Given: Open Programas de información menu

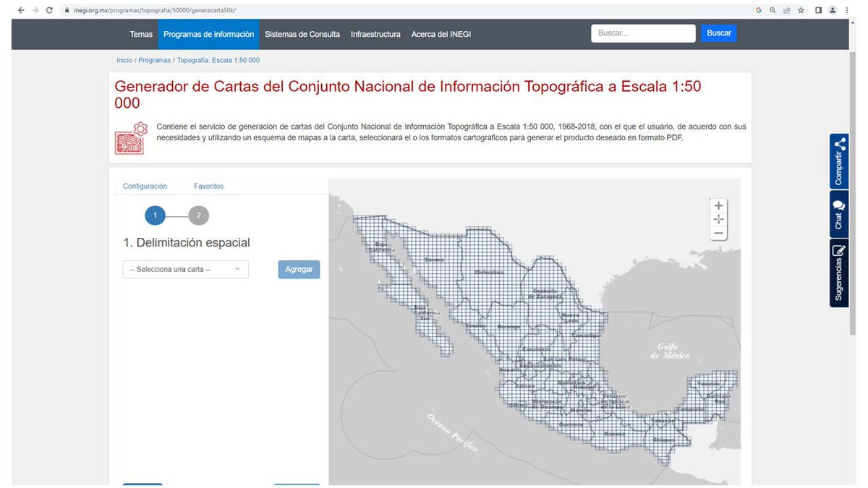Looking at the screenshot, I should (208, 35).
